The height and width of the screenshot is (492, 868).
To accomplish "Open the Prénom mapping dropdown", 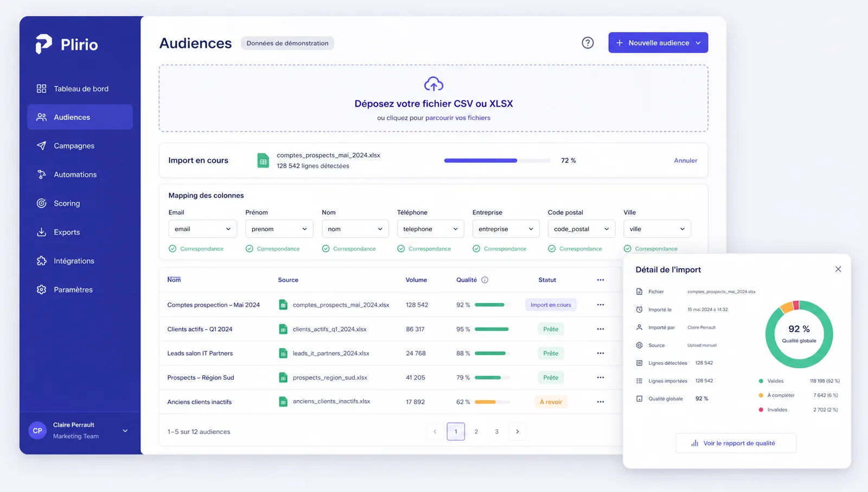I will pos(279,229).
